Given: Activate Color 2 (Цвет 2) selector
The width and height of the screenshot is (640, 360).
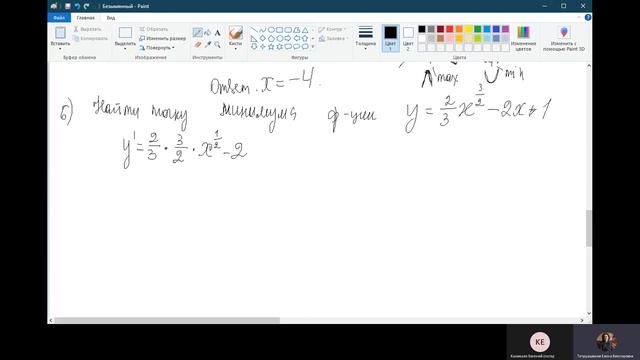Looking at the screenshot, I should click(x=408, y=38).
